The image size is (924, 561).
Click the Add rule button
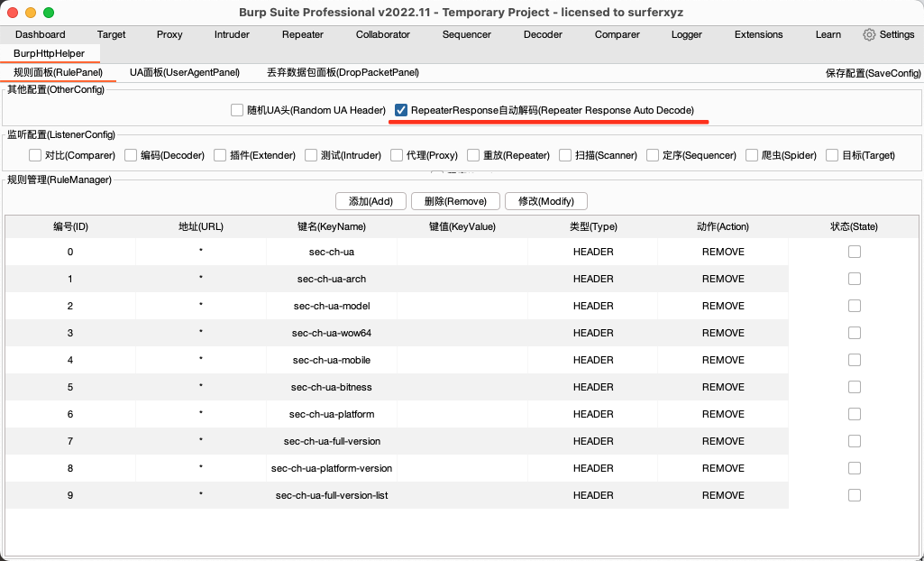[x=371, y=201]
